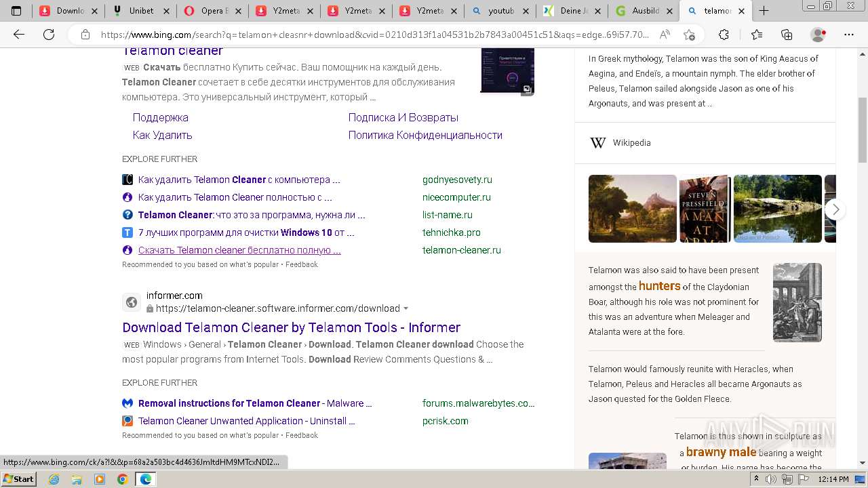Open '7 лучших программ для очистки Windows 10' link
This screenshot has height=488, width=868.
coord(246,232)
